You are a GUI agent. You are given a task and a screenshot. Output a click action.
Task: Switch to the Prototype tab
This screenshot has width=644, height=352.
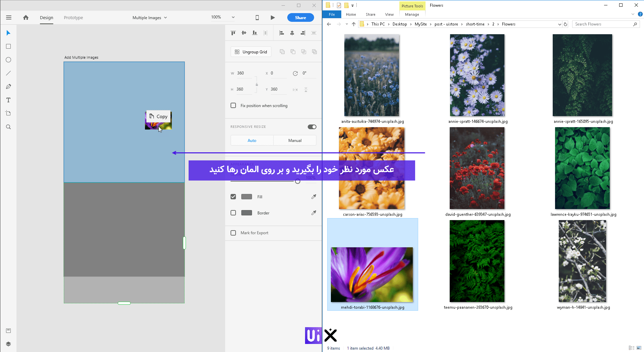click(x=73, y=17)
